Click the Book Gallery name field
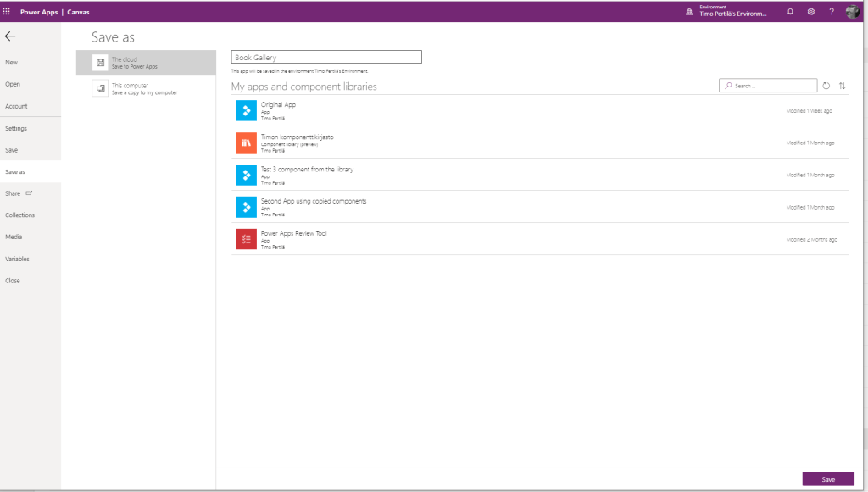Screen dimensions: 868x492 coord(325,58)
